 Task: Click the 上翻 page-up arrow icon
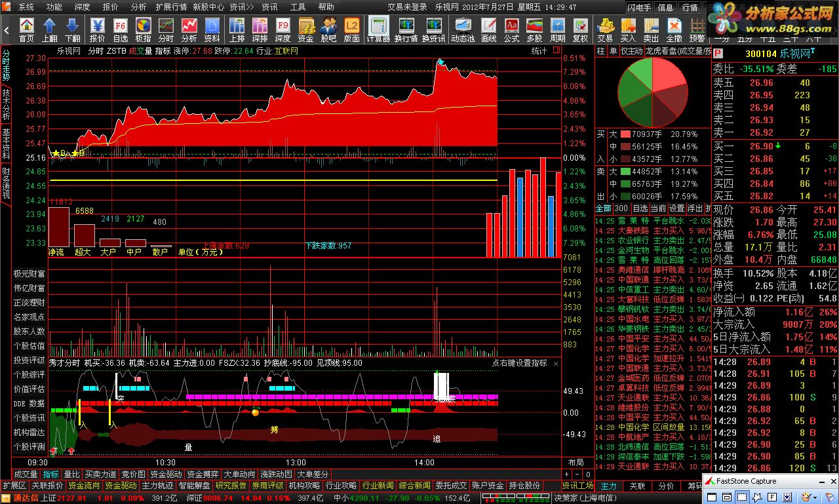[x=49, y=30]
